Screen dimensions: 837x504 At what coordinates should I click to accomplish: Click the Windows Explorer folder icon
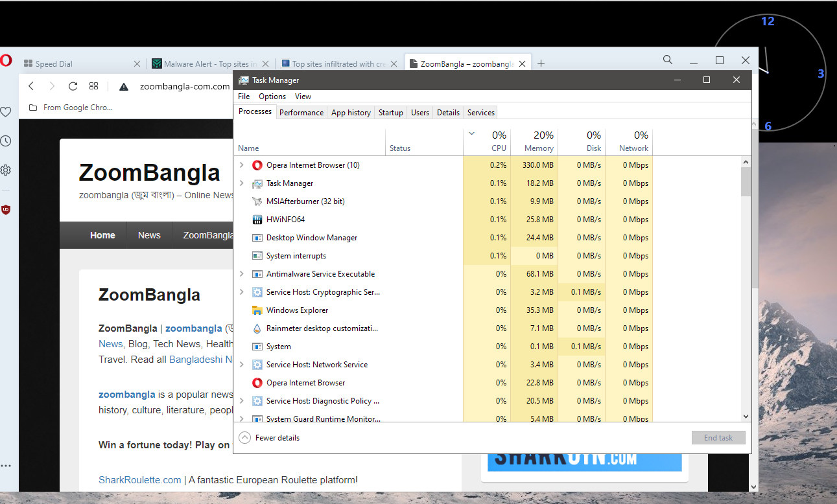coord(257,310)
